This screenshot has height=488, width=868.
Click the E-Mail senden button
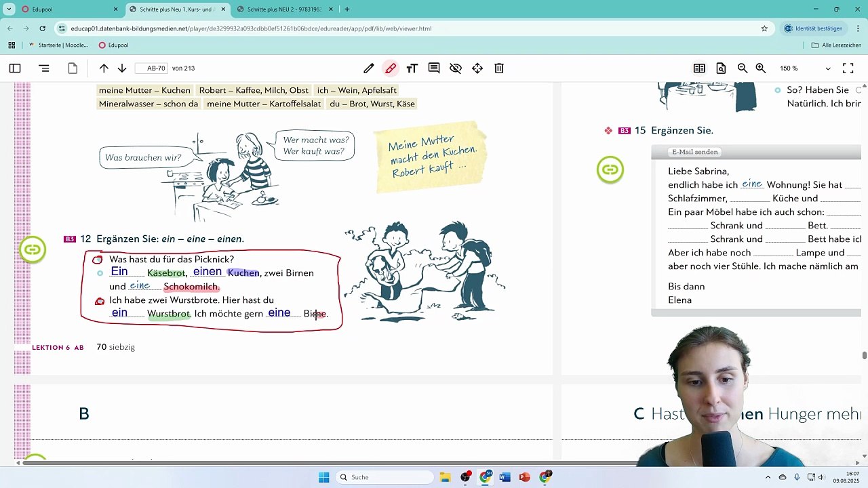(694, 152)
